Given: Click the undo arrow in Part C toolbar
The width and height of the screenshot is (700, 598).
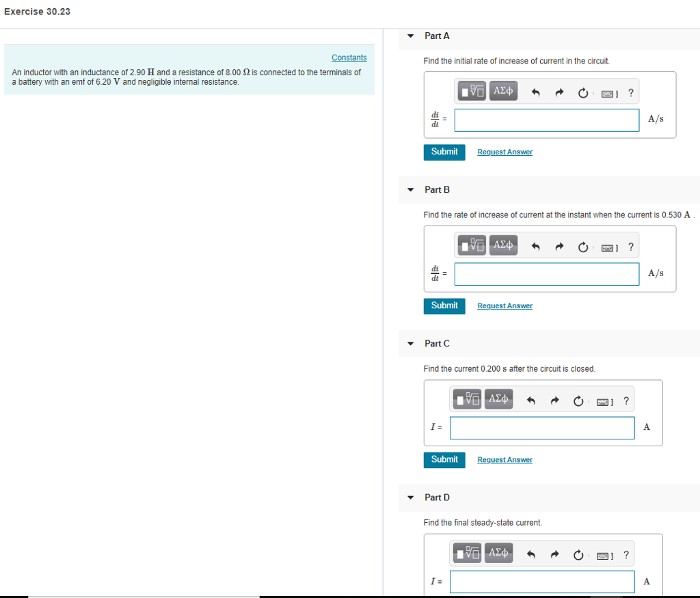Looking at the screenshot, I should point(530,400).
